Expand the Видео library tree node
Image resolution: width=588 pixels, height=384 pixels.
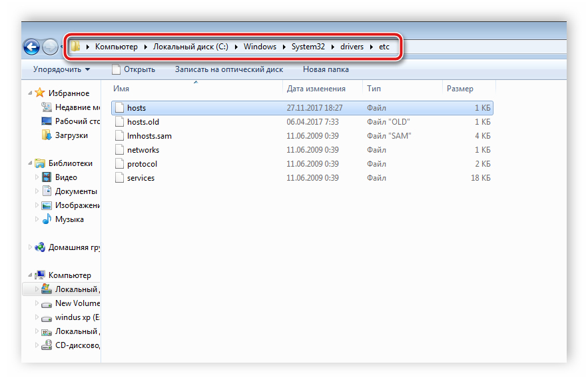[x=37, y=177]
